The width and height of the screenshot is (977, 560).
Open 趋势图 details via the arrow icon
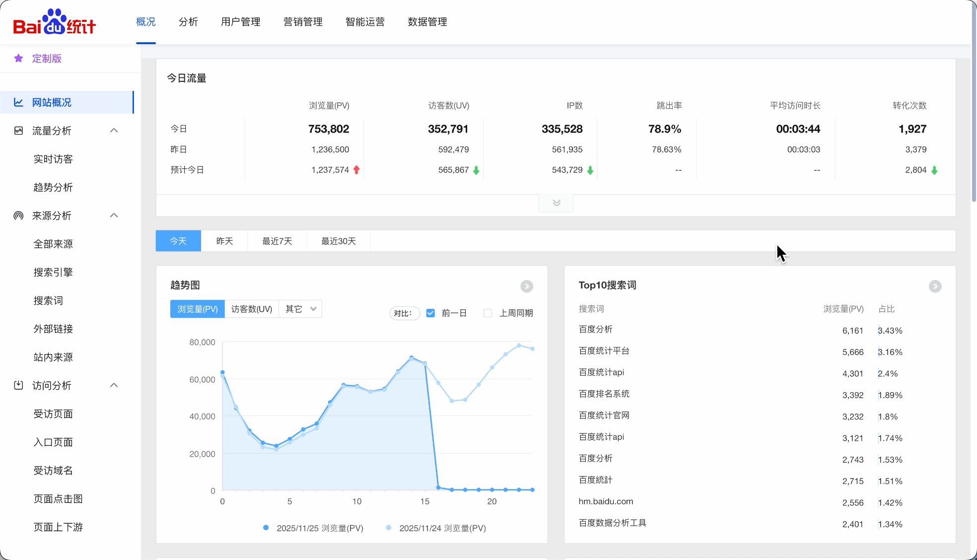point(526,286)
